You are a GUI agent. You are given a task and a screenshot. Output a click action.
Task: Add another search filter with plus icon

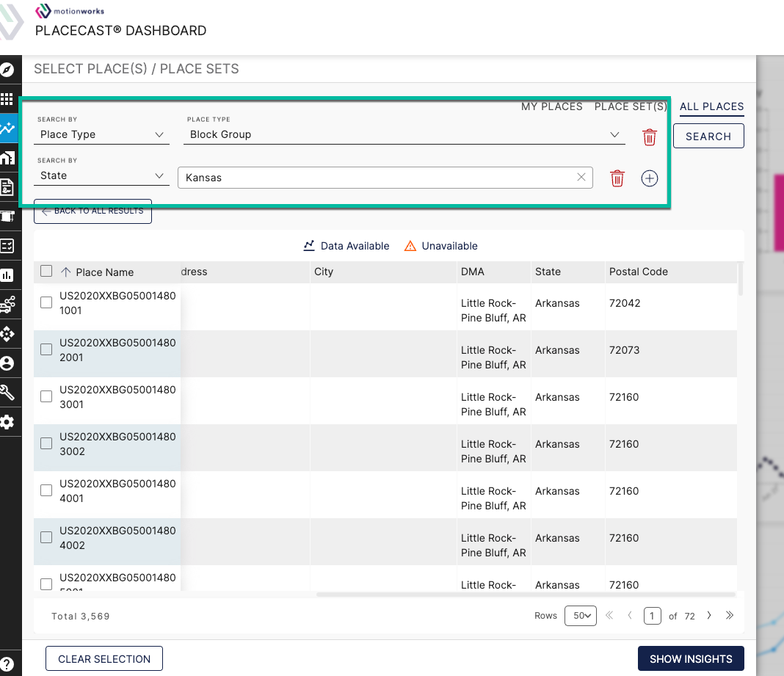[x=650, y=178]
